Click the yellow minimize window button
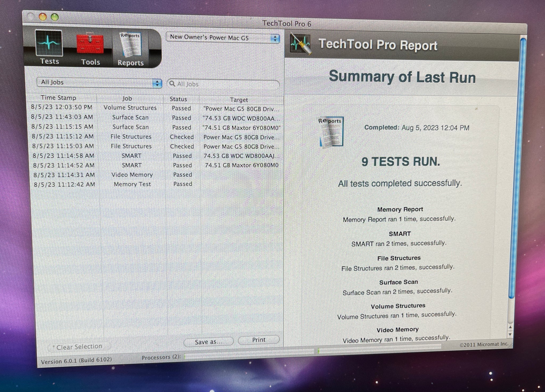Screen dimensions: 545x392 (x=43, y=17)
